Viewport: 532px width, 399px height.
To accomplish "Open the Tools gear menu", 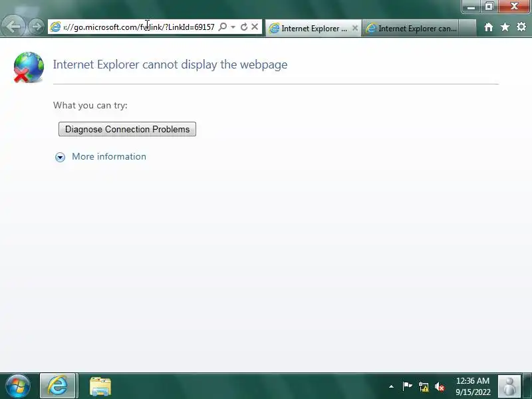I will pos(521,27).
